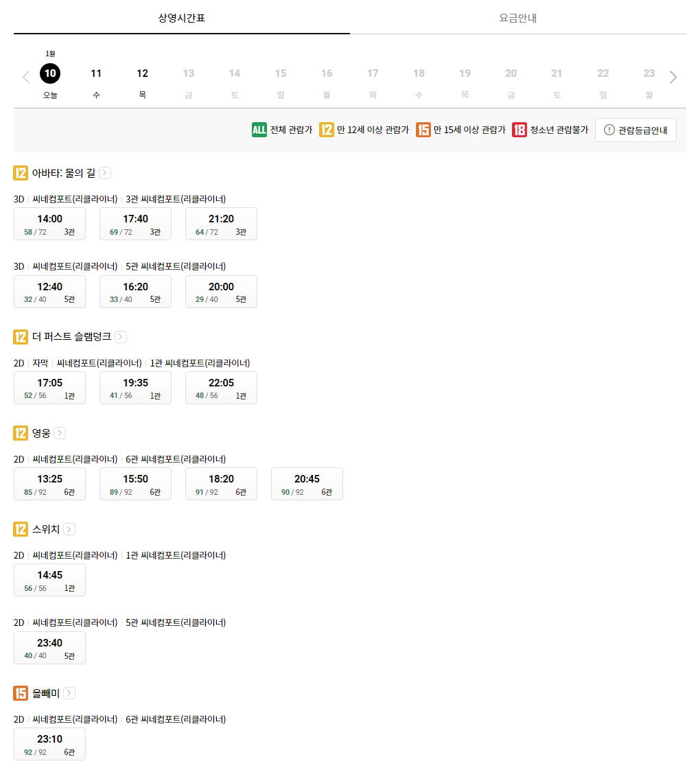Book the 14:00 showing in 3관
700x768 pixels.
coord(49,224)
